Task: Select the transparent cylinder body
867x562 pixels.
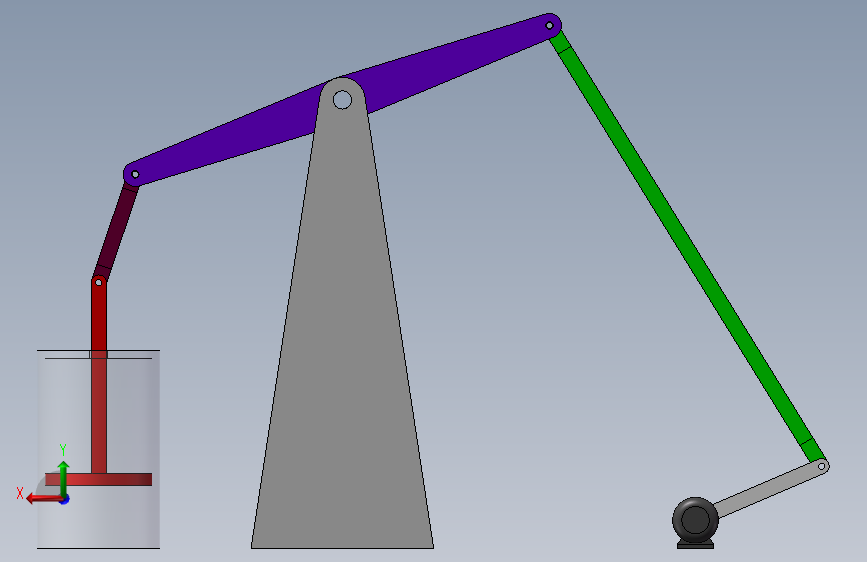Action: point(98,449)
